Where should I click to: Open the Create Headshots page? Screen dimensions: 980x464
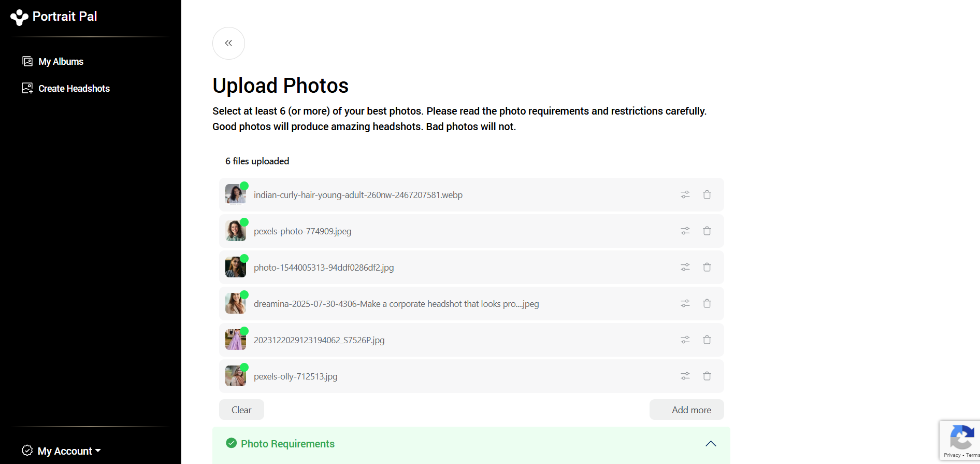74,88
